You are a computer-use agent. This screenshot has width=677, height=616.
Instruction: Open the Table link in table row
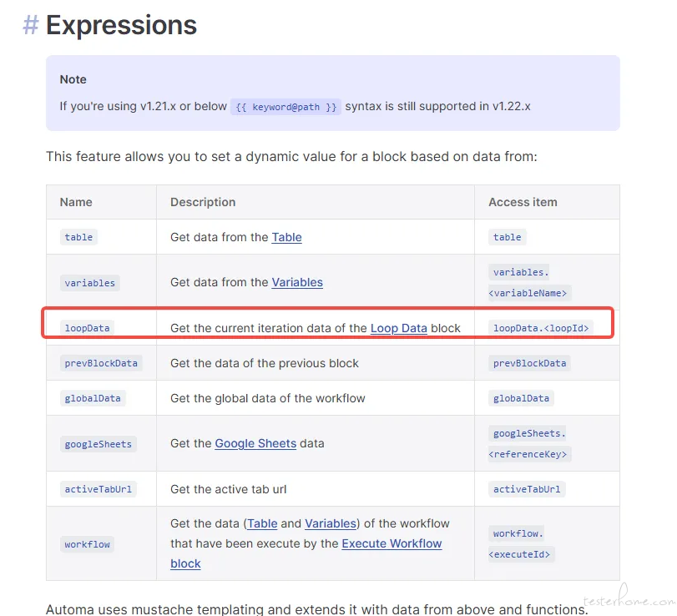(x=286, y=237)
